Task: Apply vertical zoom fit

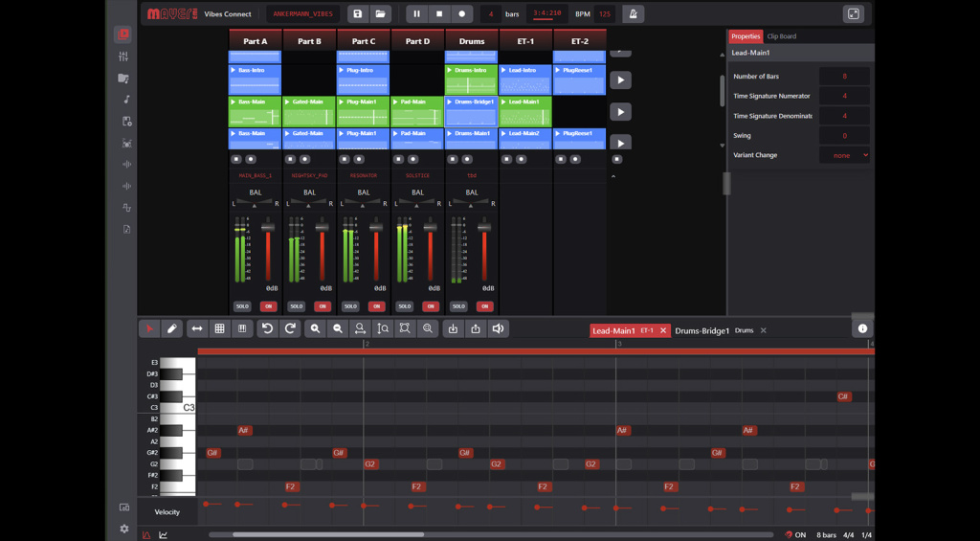Action: [383, 328]
